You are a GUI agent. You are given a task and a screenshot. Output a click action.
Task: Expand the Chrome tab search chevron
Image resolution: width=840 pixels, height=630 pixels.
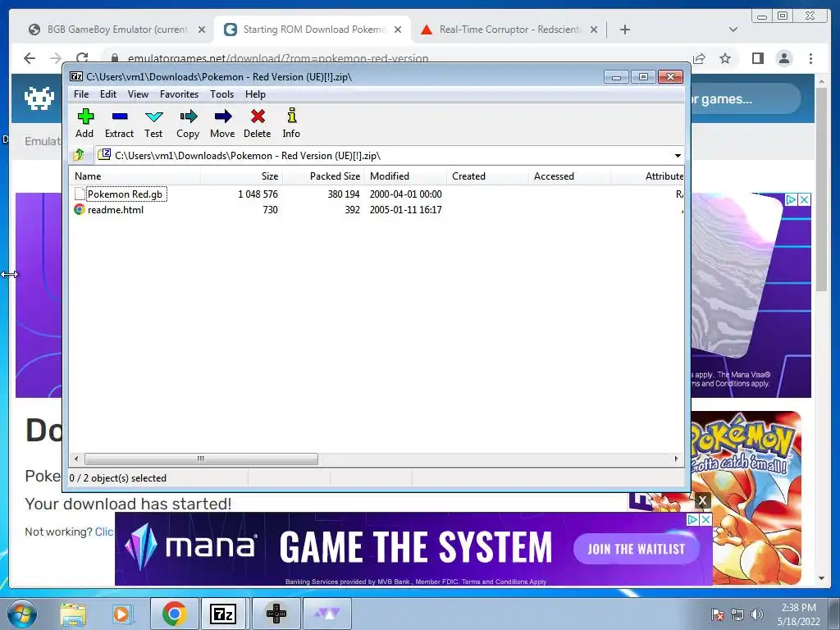pyautogui.click(x=733, y=30)
